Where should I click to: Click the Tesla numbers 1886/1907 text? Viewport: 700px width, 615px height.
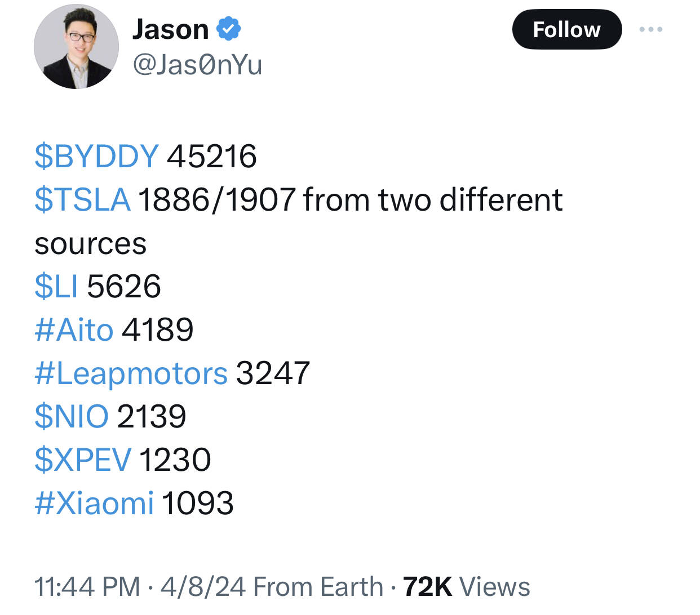217,200
